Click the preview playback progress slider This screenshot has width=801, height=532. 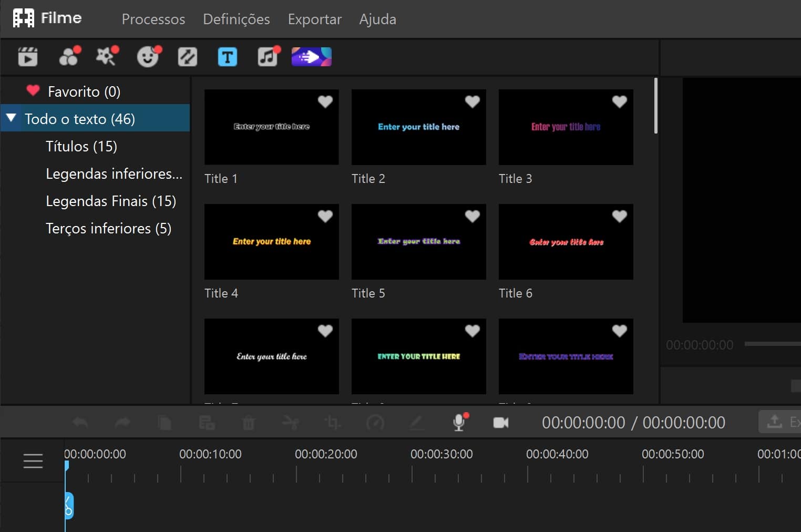click(773, 344)
